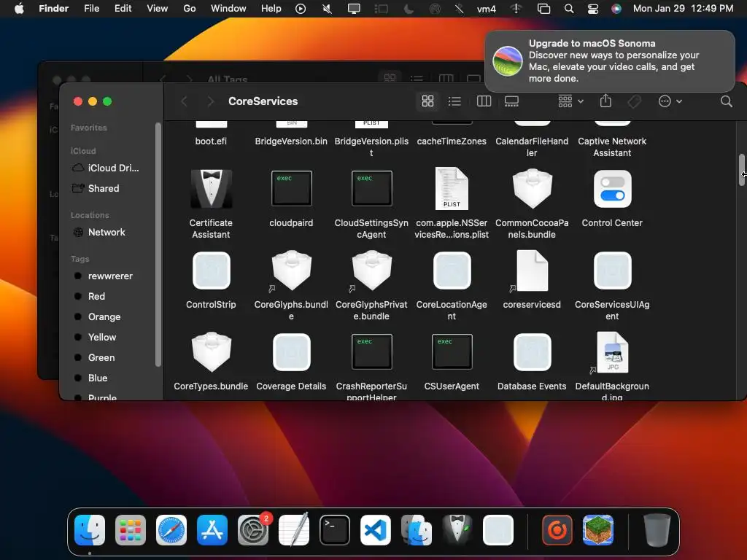The image size is (747, 560).
Task: Launch App Store from the Dock
Action: [x=212, y=530]
